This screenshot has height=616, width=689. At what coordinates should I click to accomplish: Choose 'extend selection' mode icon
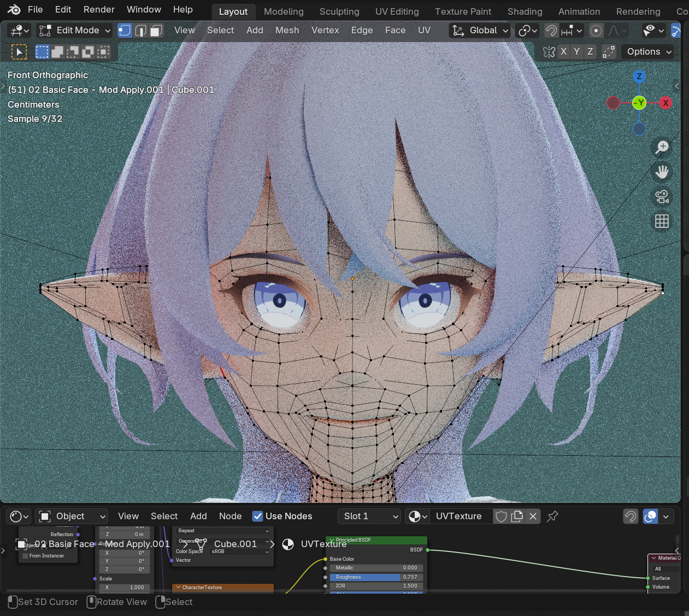coord(57,52)
